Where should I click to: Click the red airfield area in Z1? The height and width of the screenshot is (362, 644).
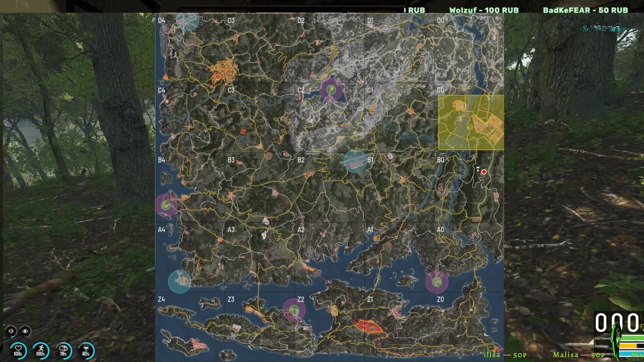[368, 326]
